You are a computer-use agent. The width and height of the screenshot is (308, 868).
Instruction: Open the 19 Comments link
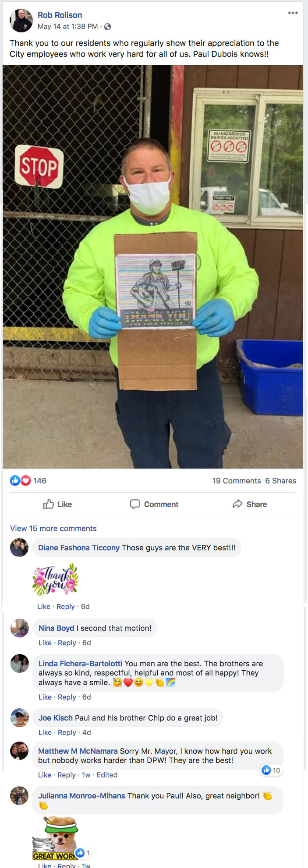pos(237,481)
